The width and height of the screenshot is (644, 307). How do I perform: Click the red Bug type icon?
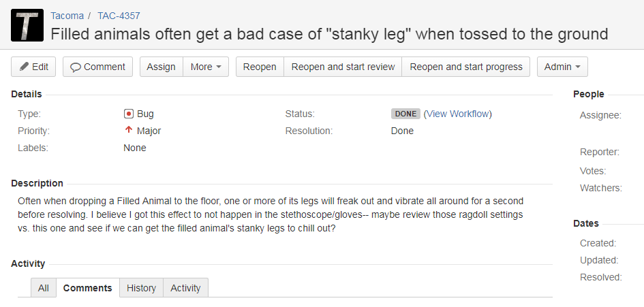(129, 114)
